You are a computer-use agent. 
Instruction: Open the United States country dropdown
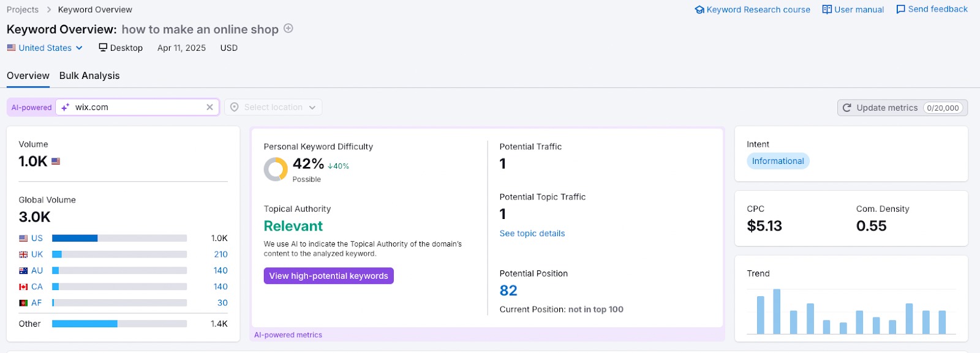pos(45,48)
